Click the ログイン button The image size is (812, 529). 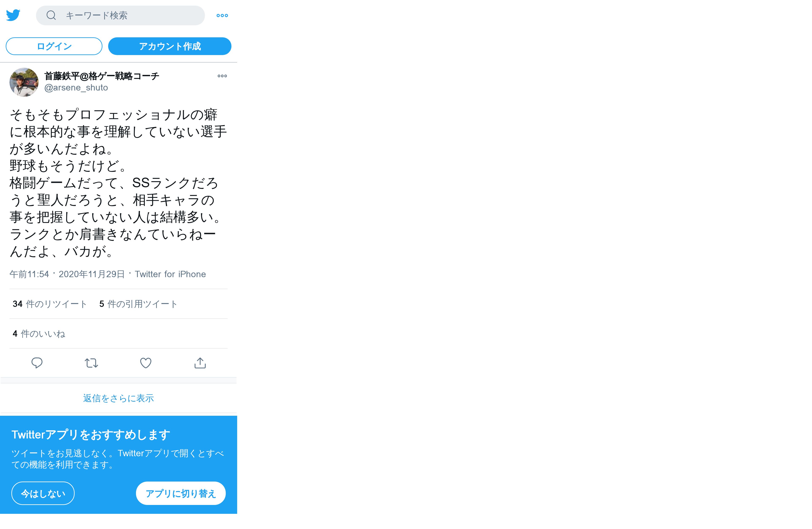click(54, 46)
